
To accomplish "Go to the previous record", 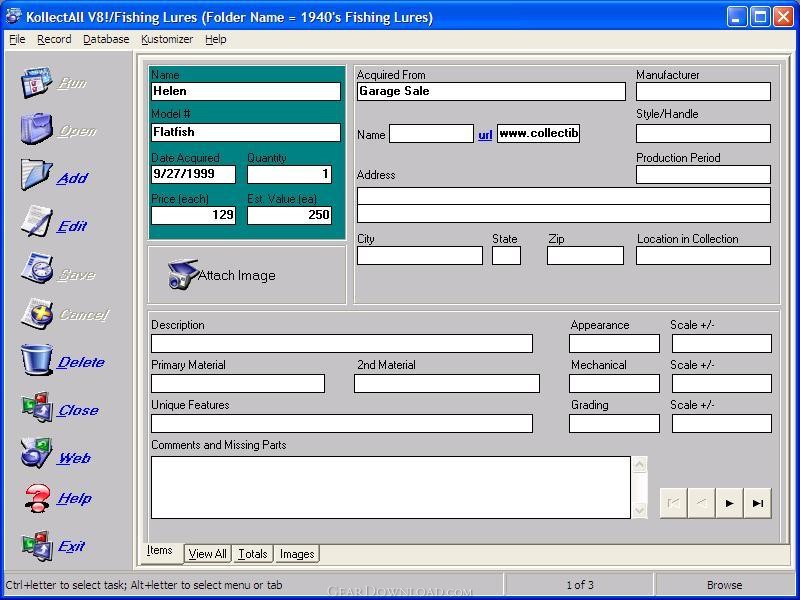I will 702,503.
